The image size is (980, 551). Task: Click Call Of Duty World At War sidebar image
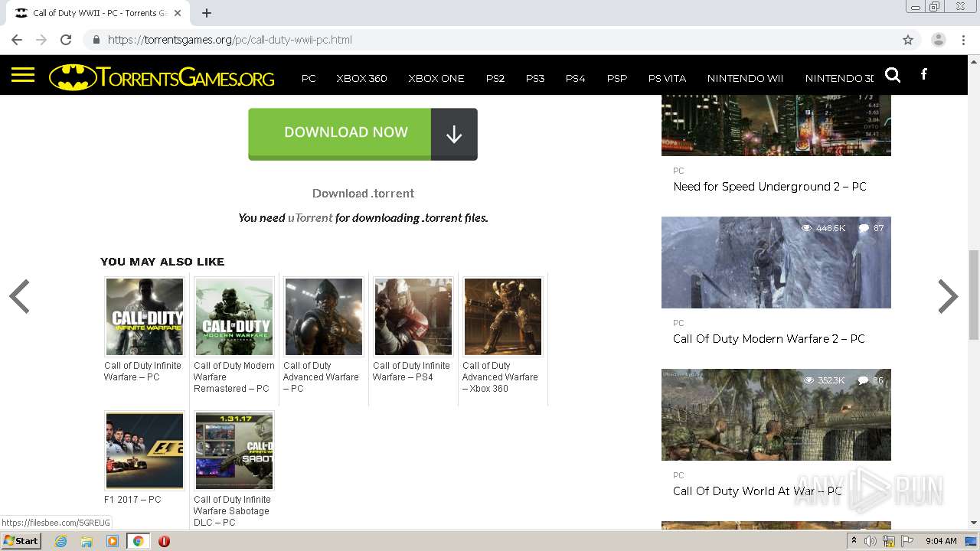click(x=776, y=415)
